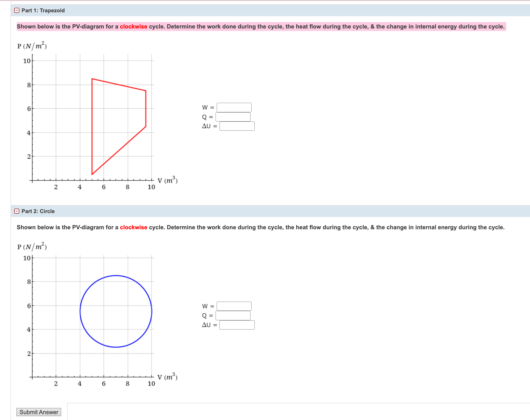The width and height of the screenshot is (530, 420).
Task: Click the W input field in Part 2
Action: pyautogui.click(x=234, y=306)
